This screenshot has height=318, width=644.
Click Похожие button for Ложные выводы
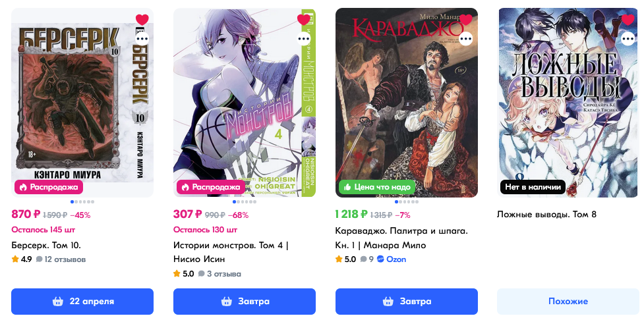[568, 302]
